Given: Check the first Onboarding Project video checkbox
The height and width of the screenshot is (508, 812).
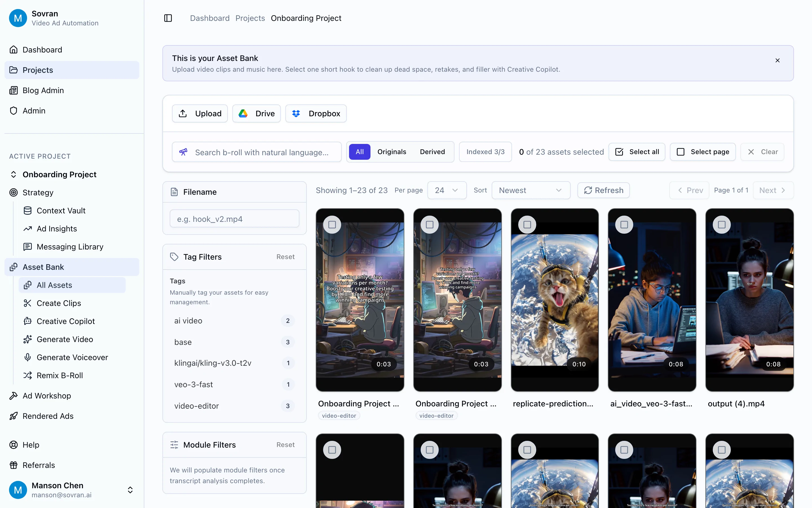Looking at the screenshot, I should (332, 225).
